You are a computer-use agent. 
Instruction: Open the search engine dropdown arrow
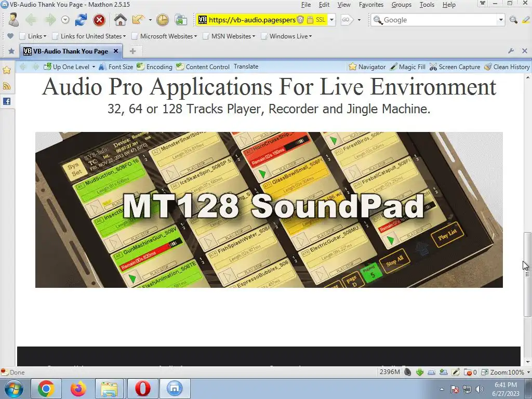pos(501,20)
